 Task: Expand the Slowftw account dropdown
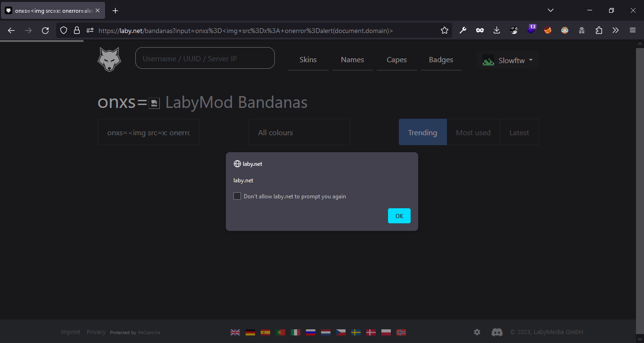click(508, 60)
